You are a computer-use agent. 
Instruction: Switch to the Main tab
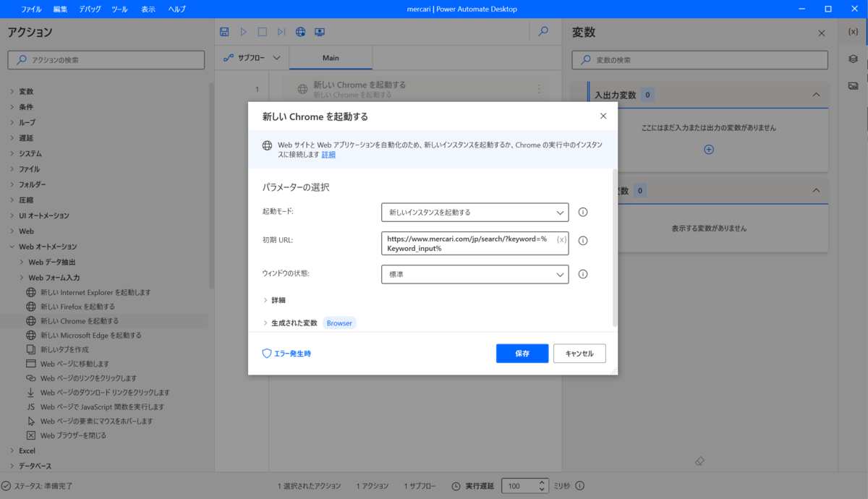(331, 58)
